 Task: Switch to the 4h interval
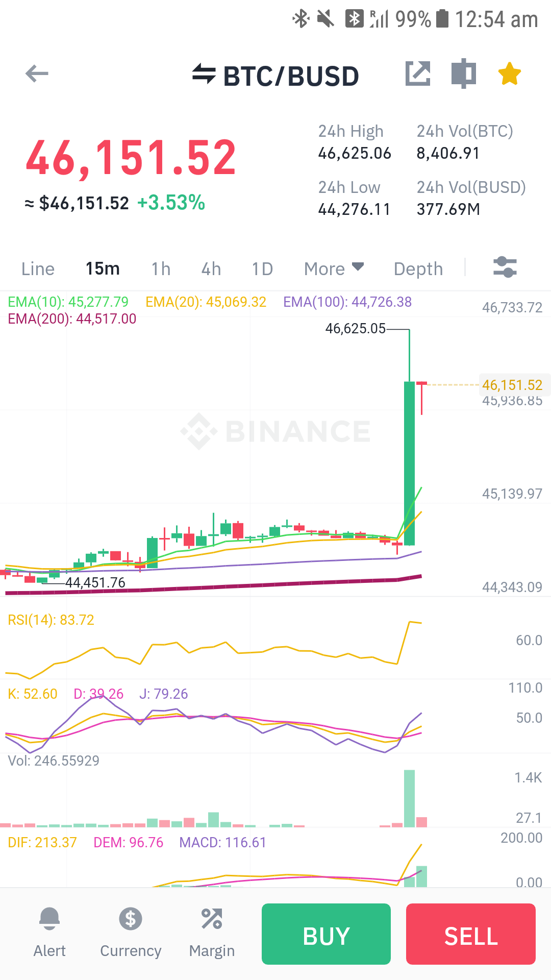tap(211, 269)
